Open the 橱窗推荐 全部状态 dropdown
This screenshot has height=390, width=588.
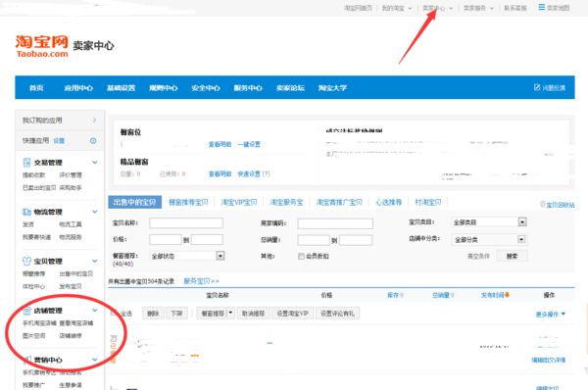point(187,256)
